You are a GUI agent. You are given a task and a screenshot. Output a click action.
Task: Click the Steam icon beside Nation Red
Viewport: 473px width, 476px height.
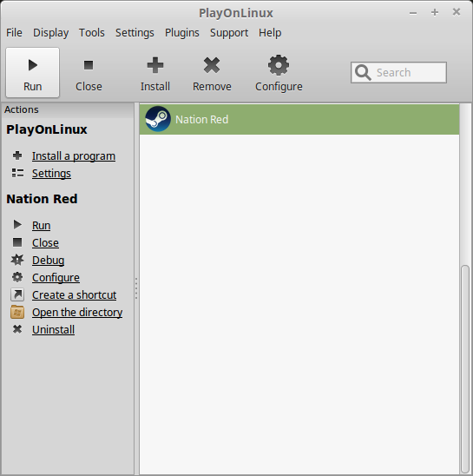(x=158, y=119)
